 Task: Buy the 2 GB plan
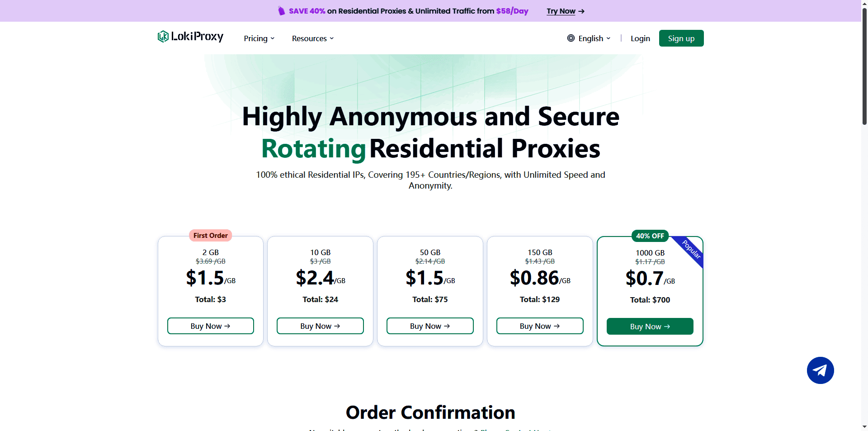[x=210, y=326]
